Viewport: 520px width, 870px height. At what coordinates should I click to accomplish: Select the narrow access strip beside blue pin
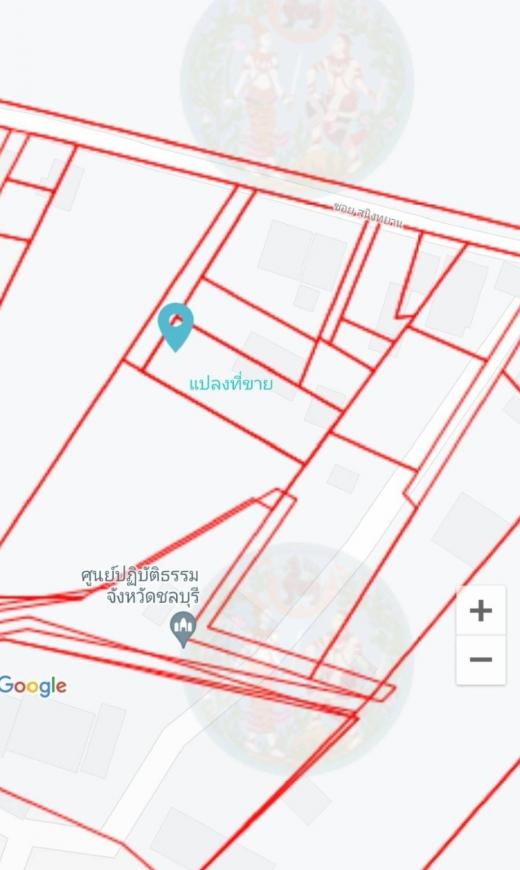pos(189,277)
